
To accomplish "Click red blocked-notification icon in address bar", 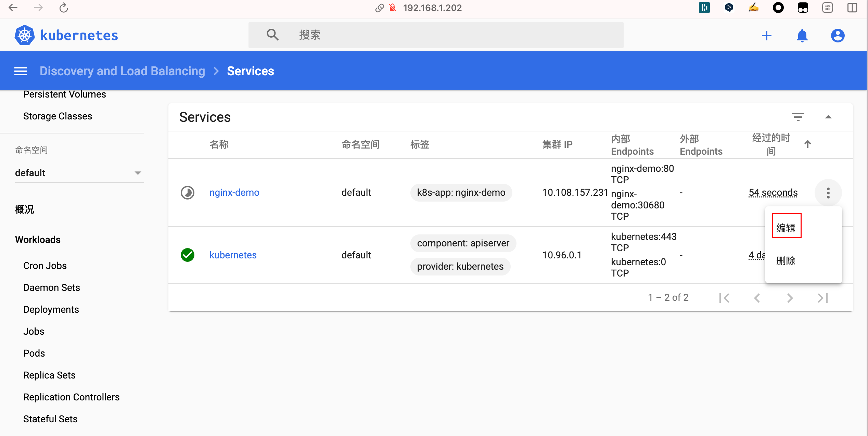I will coord(393,8).
